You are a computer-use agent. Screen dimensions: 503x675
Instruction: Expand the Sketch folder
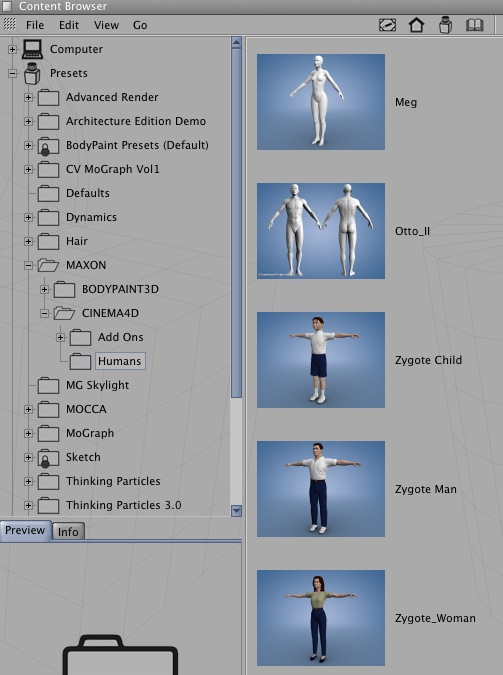click(28, 458)
